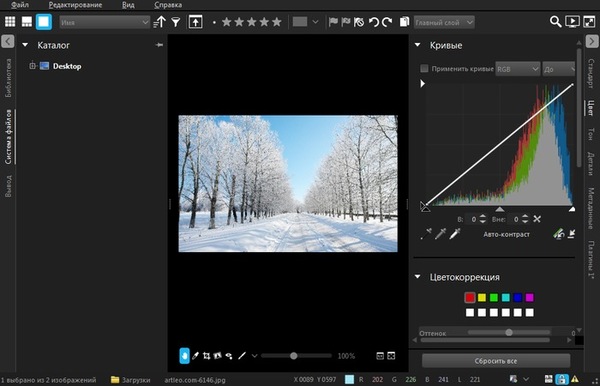Click the fullscreen expand icon

click(x=589, y=22)
